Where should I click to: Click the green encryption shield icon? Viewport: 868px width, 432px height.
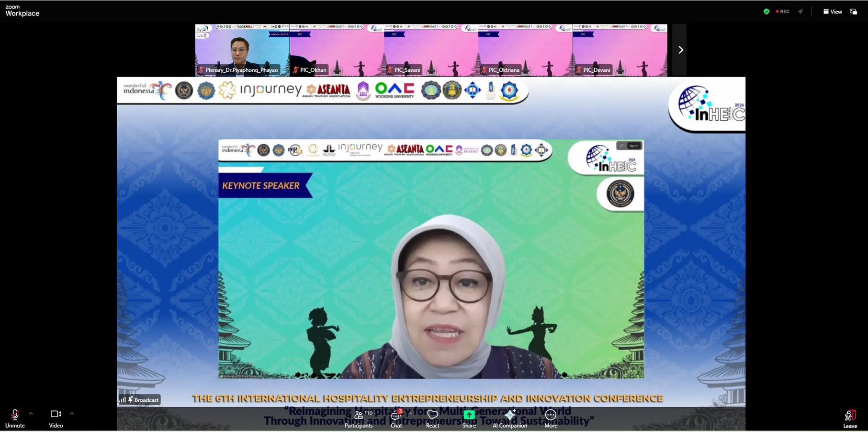(x=767, y=11)
